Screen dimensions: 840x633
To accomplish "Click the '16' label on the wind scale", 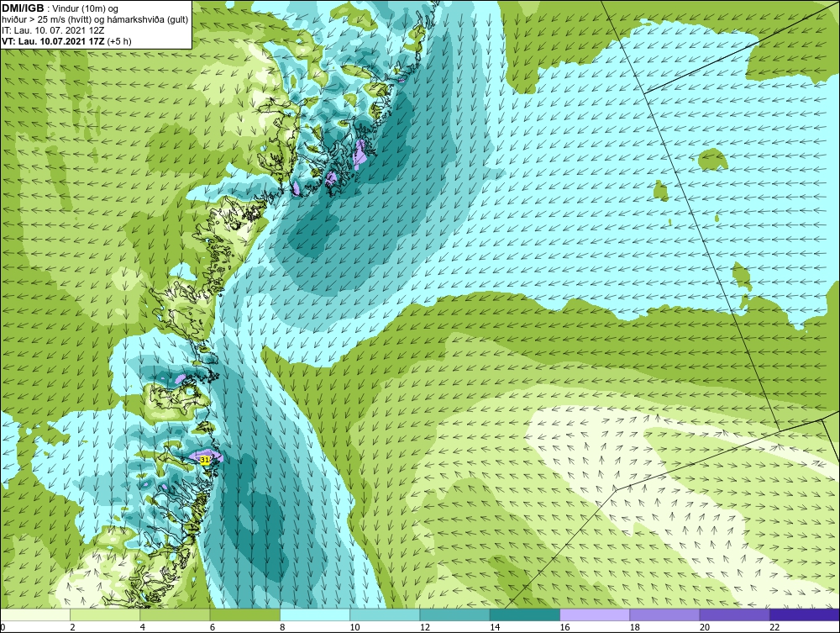I will tap(564, 628).
